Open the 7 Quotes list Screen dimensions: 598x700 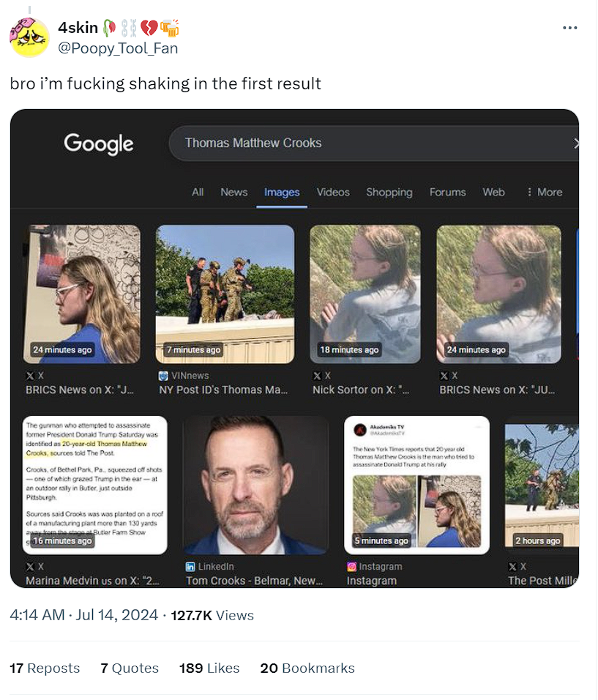(x=130, y=668)
